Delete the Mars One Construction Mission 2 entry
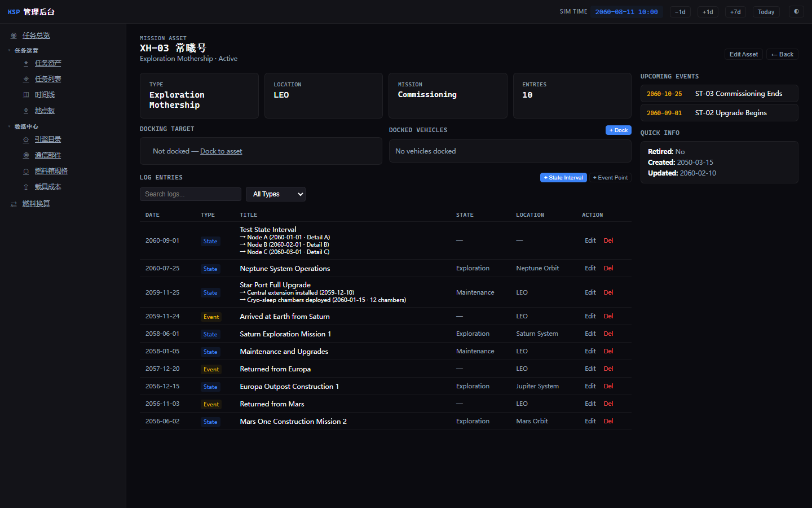The height and width of the screenshot is (508, 812). (x=608, y=421)
